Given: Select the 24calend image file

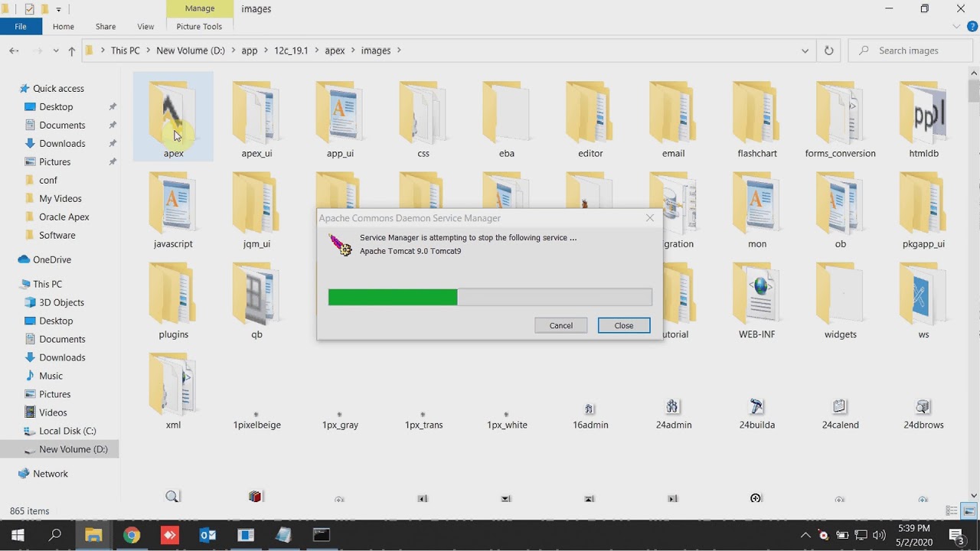Looking at the screenshot, I should [841, 415].
